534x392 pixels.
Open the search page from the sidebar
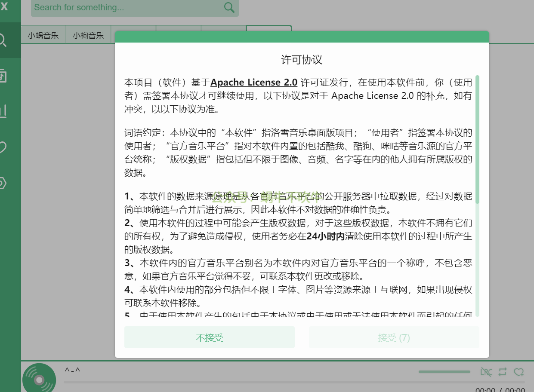click(x=3, y=40)
